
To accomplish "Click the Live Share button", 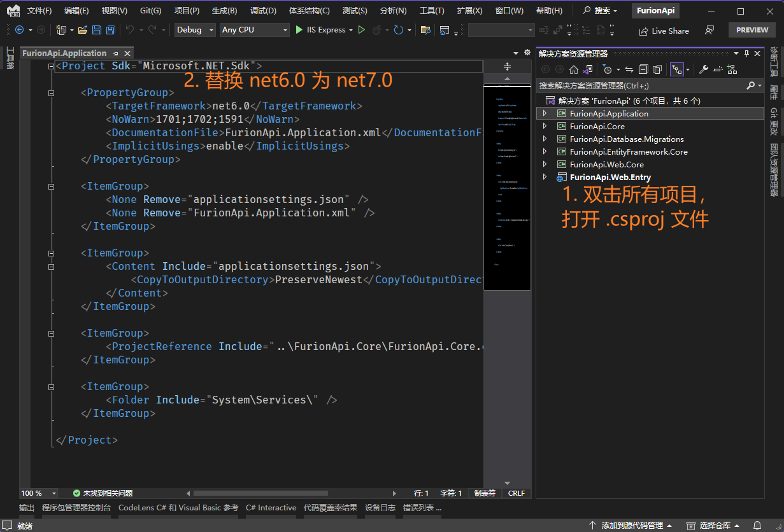I will pos(664,31).
